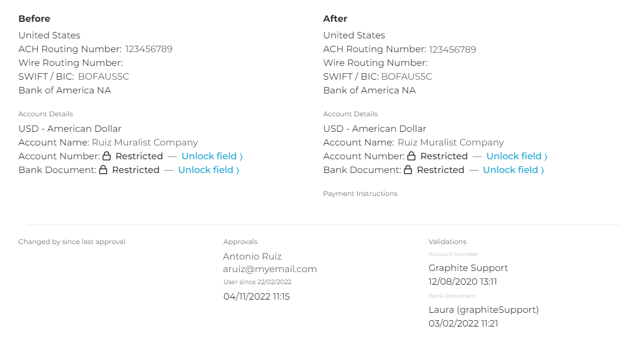Click lock icon beside After Account Number

(411, 156)
